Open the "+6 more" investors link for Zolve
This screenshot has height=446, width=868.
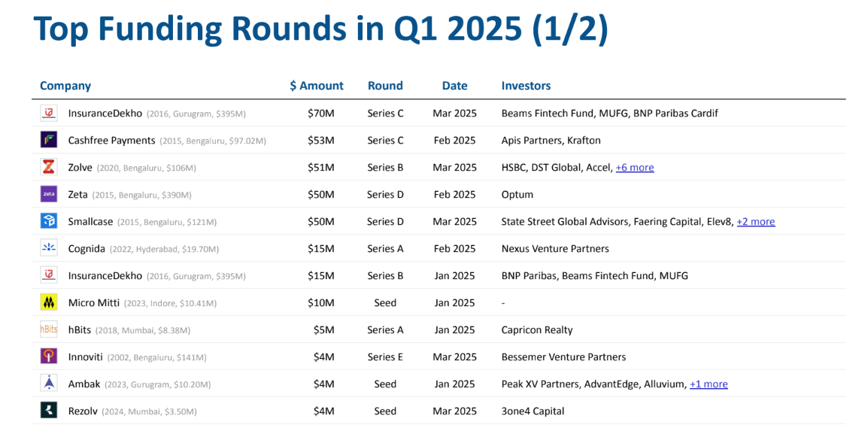[x=635, y=168]
